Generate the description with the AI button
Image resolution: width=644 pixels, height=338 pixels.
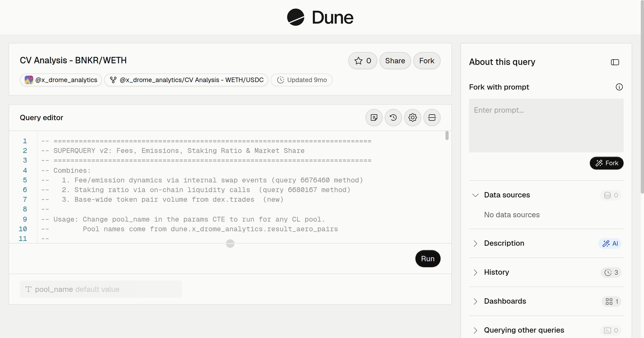tap(610, 243)
